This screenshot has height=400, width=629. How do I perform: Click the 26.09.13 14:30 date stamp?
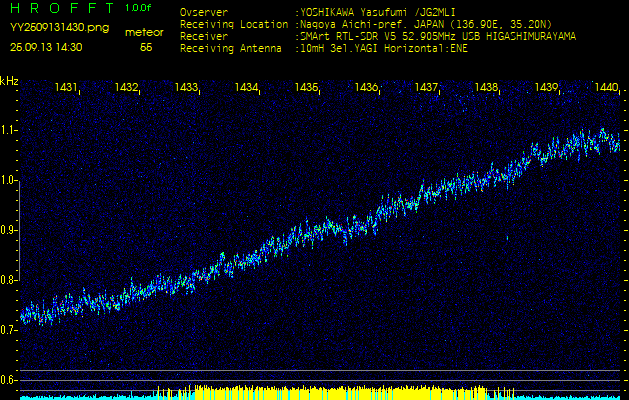click(46, 47)
